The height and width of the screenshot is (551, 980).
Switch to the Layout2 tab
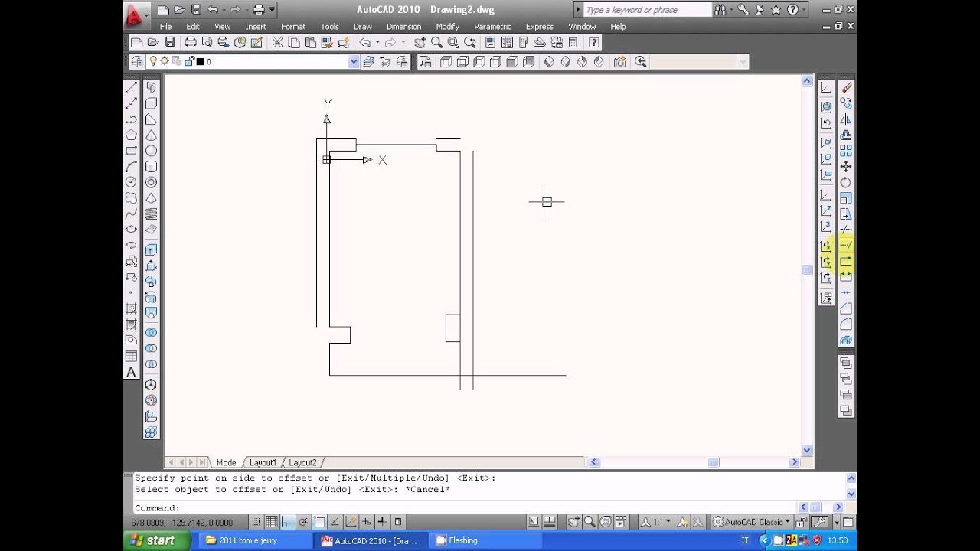[x=302, y=462]
